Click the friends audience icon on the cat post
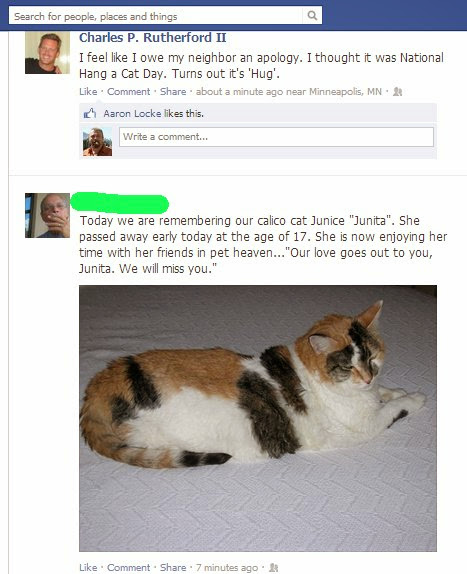 (x=274, y=568)
